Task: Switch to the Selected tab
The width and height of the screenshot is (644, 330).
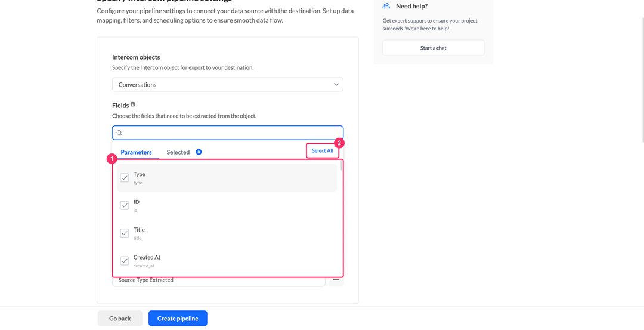Action: click(x=178, y=152)
